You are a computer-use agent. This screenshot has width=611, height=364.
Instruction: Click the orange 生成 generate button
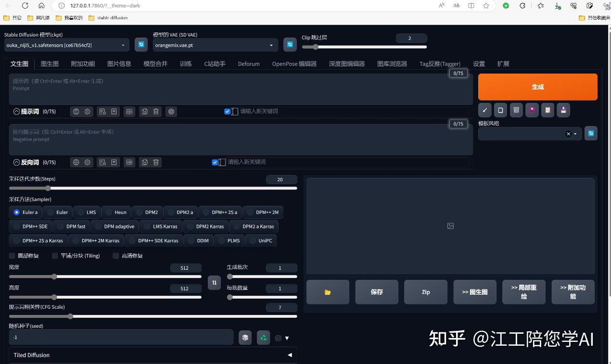pos(537,87)
